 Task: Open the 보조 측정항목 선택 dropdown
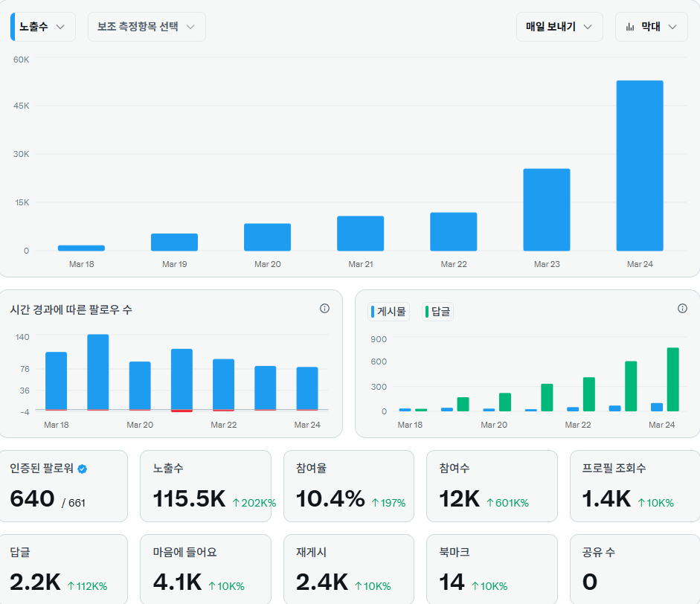point(146,26)
